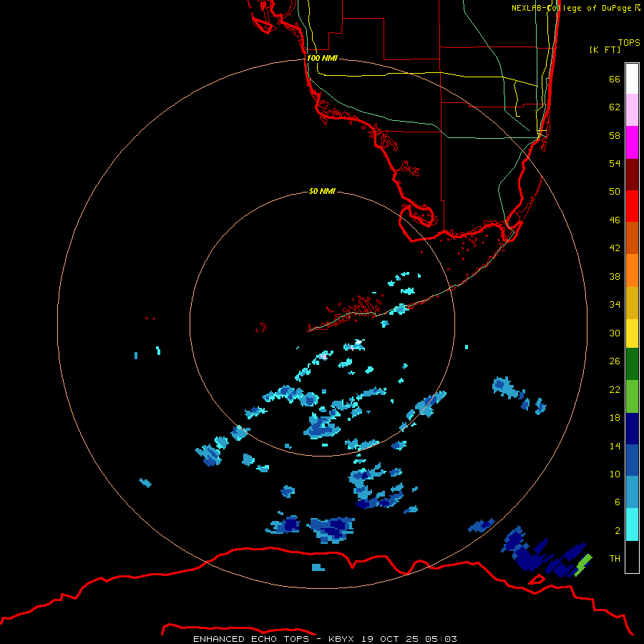Click the 66 legend value
644x644 pixels.
click(615, 79)
